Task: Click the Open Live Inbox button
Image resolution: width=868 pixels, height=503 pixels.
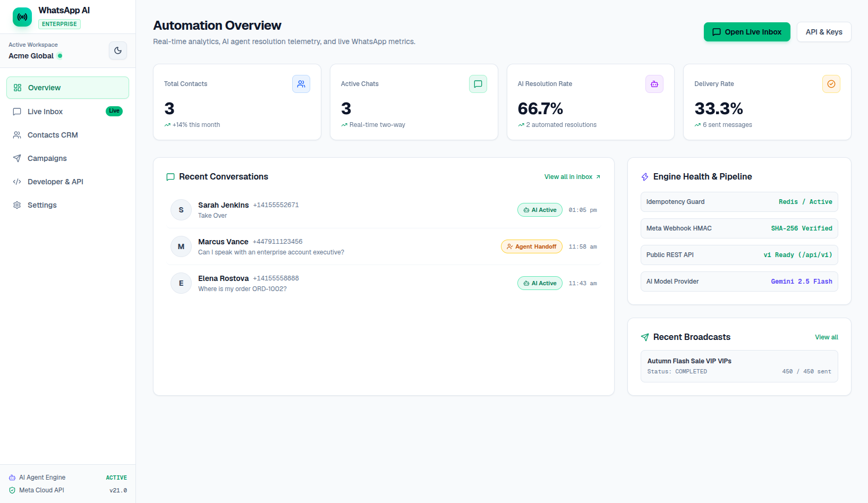Action: (747, 32)
